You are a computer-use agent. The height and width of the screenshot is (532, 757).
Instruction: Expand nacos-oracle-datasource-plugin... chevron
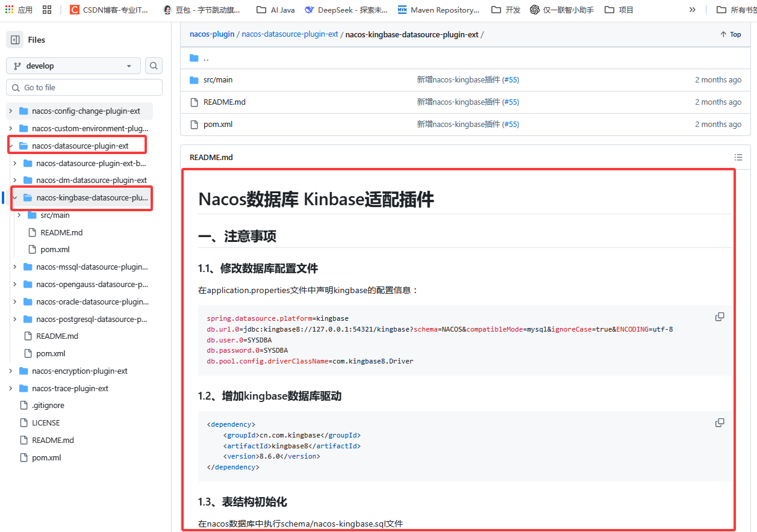click(15, 302)
